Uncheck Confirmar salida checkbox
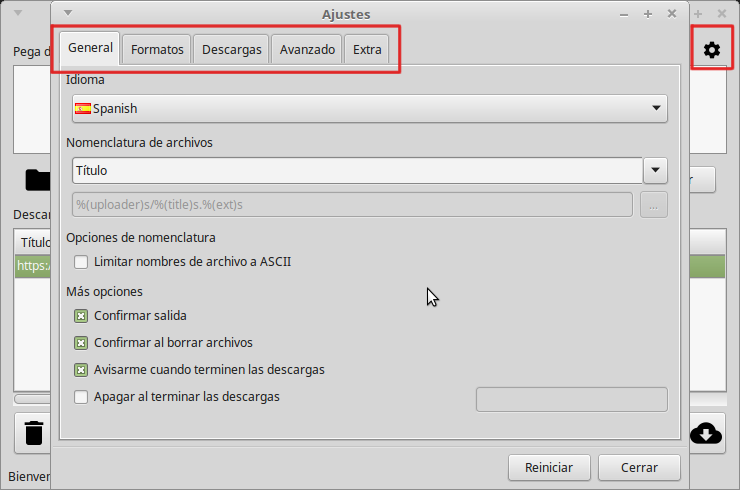Image resolution: width=740 pixels, height=490 pixels. coord(81,315)
